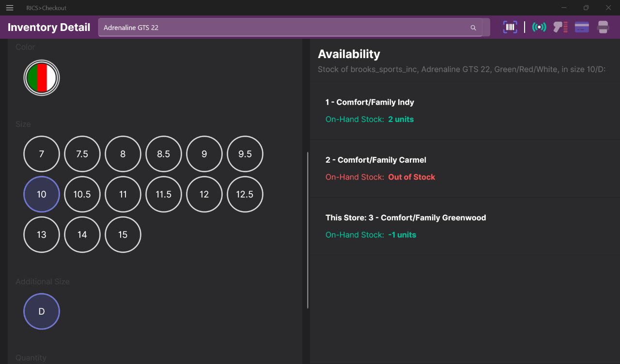620x364 pixels.
Task: Click the 2 - Comfort/Family Carmel store row
Action: pyautogui.click(x=465, y=168)
